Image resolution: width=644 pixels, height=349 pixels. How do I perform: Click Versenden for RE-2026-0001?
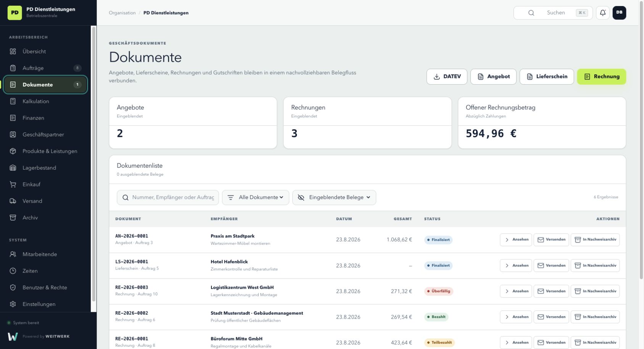point(551,343)
